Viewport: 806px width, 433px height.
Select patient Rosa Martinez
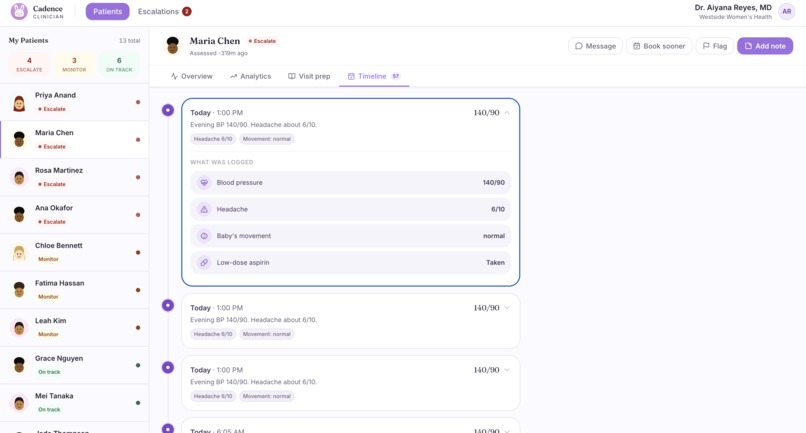75,177
